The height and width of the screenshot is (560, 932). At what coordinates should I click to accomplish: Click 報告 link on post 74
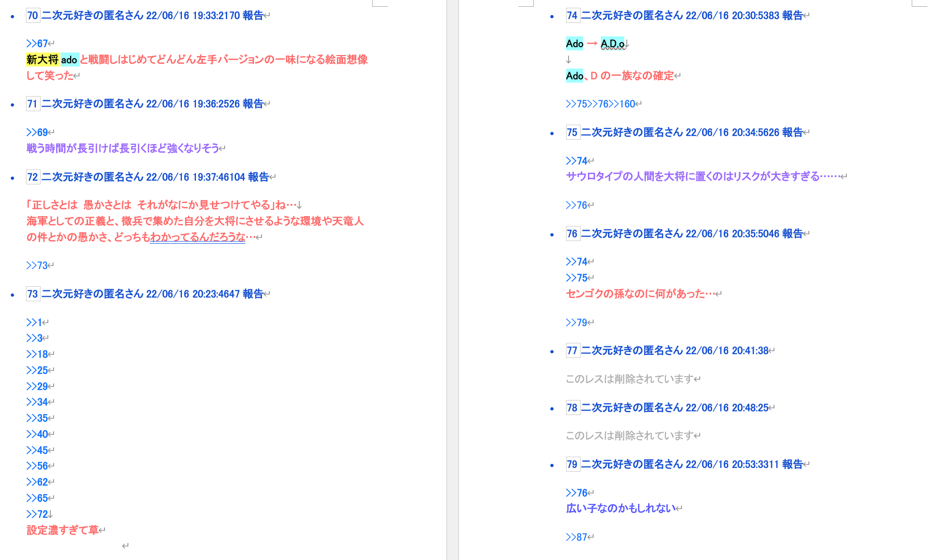[792, 16]
